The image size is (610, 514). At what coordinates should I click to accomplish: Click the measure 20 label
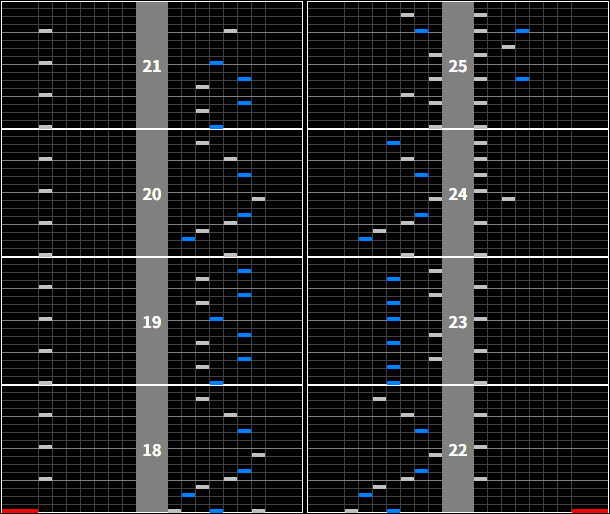(152, 194)
